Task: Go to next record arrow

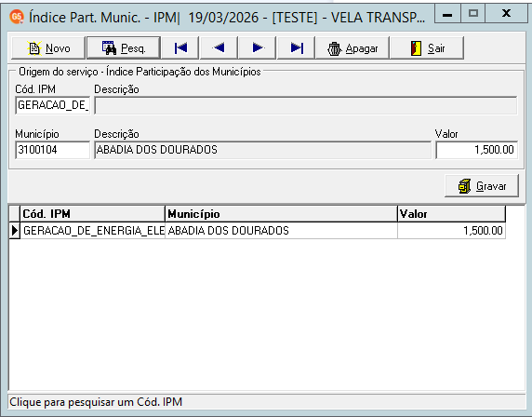Action: click(x=258, y=48)
